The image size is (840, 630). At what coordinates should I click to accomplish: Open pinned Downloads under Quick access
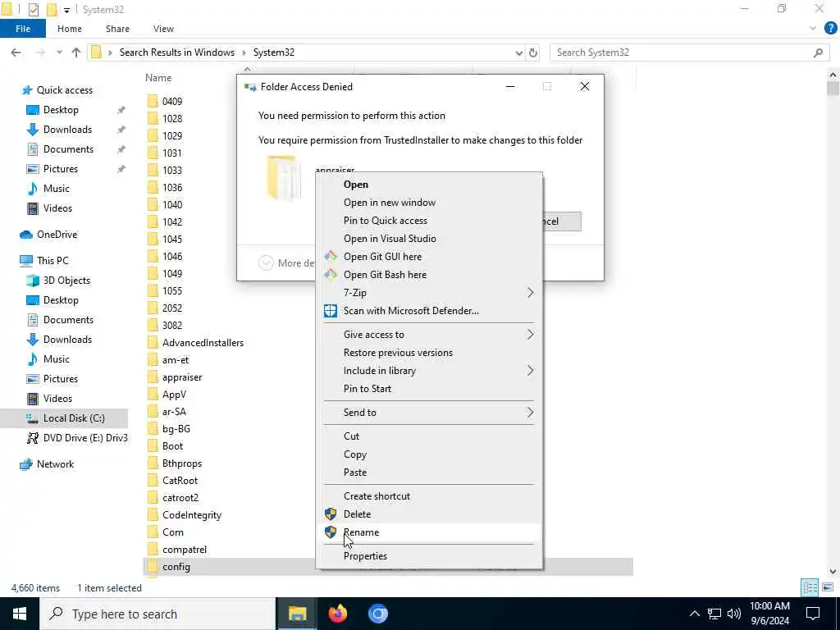[67, 130]
